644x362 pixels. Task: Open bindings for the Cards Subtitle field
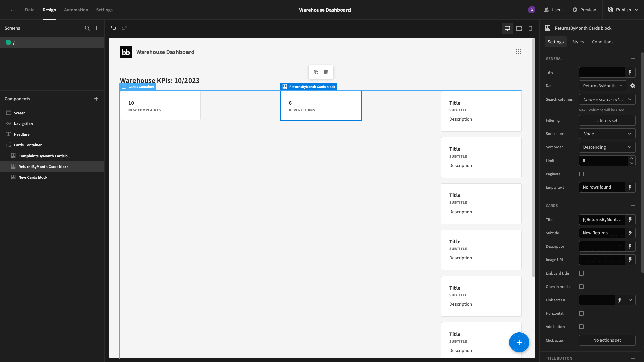(x=630, y=233)
